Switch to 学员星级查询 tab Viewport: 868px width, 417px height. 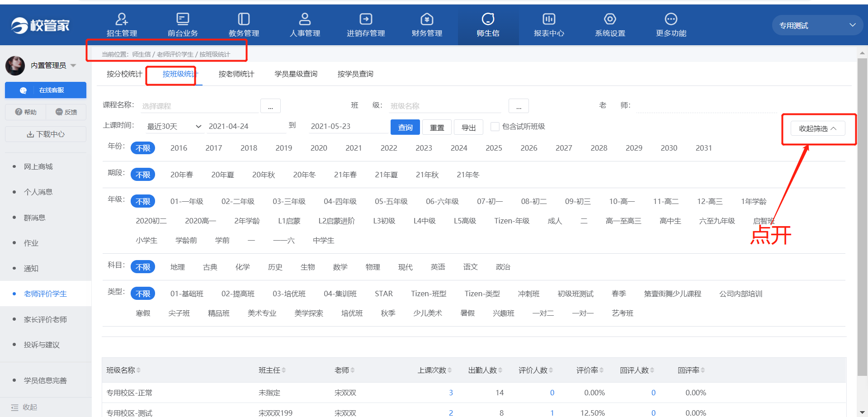click(296, 74)
